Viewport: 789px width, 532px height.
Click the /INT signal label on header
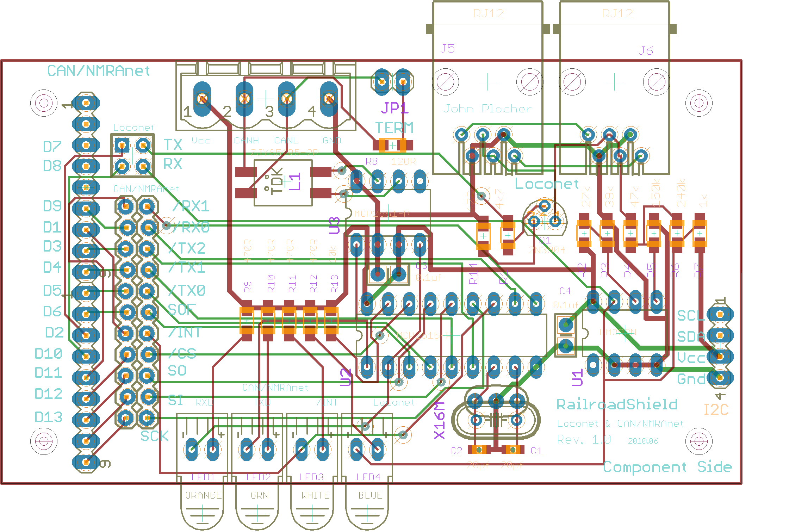[185, 332]
